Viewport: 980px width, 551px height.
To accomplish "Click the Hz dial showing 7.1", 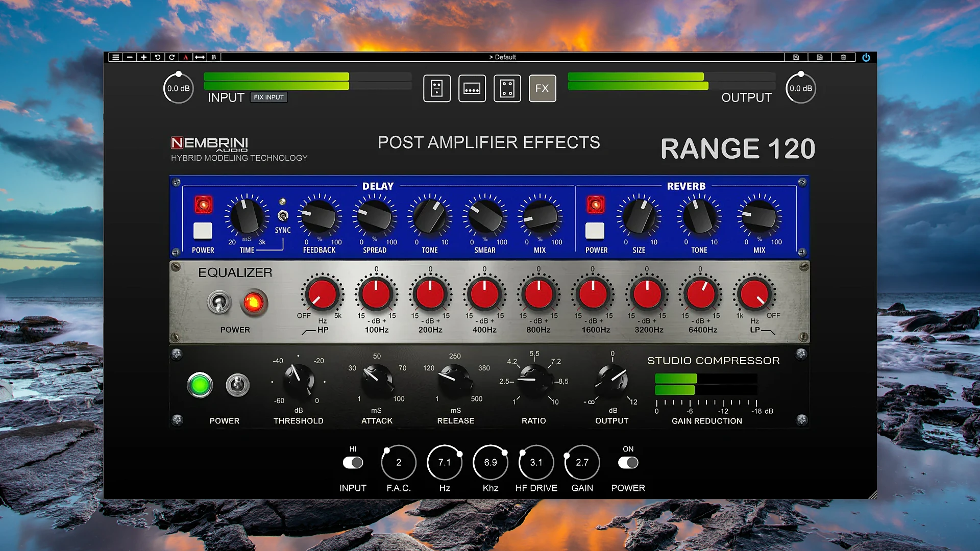I will pyautogui.click(x=445, y=462).
